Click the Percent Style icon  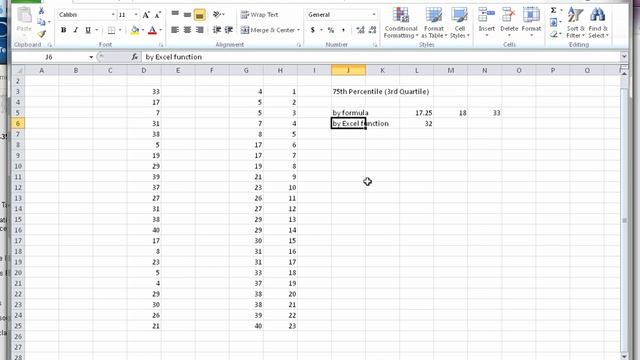331,30
